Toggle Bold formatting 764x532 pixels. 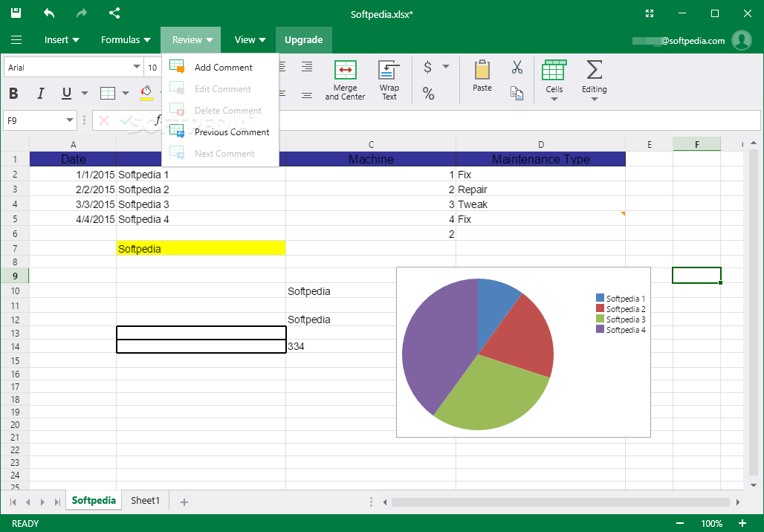coord(13,93)
